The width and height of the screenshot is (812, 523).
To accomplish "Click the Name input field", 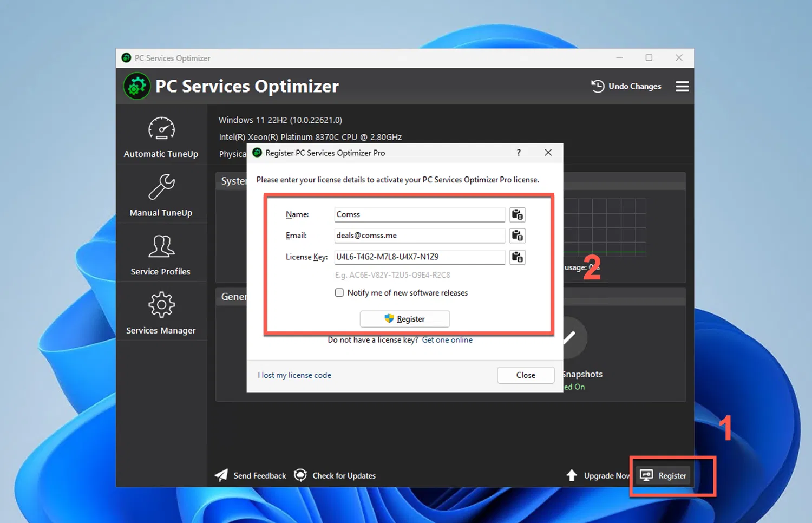I will [x=420, y=214].
